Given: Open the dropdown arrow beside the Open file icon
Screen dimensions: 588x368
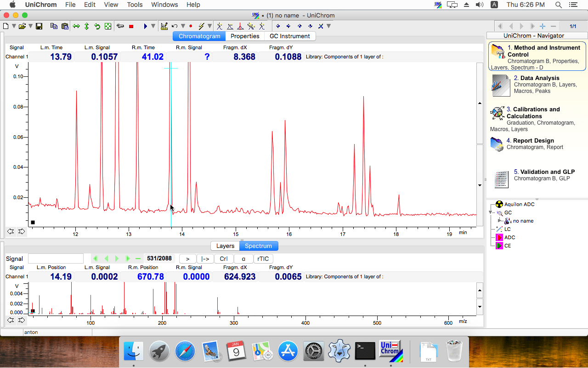Looking at the screenshot, I should point(29,26).
